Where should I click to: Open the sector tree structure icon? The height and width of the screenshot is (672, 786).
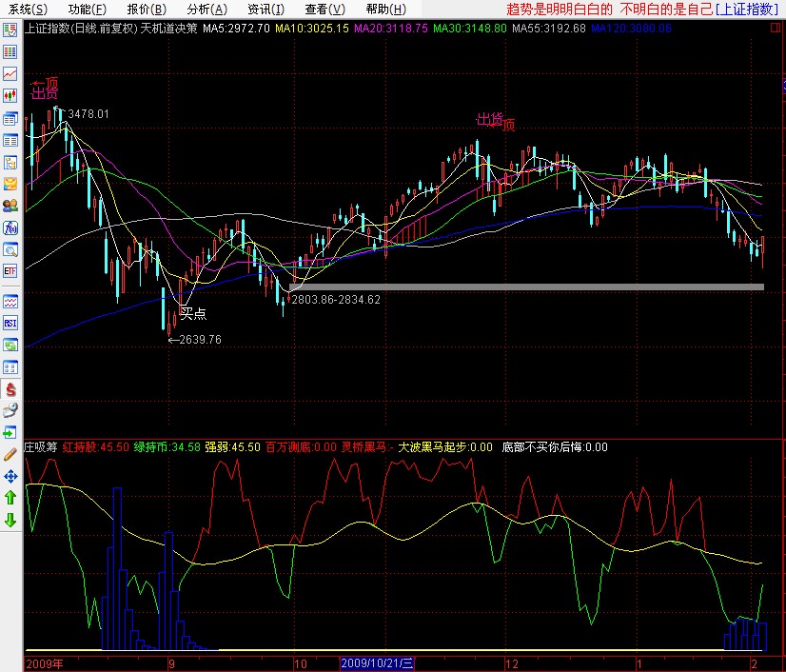coord(10,163)
